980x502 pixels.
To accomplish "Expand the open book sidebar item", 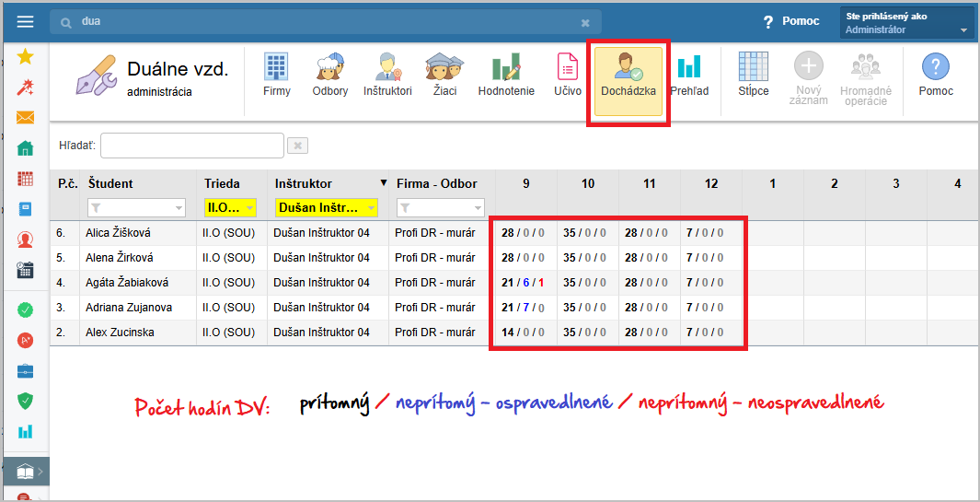I will pos(25,473).
